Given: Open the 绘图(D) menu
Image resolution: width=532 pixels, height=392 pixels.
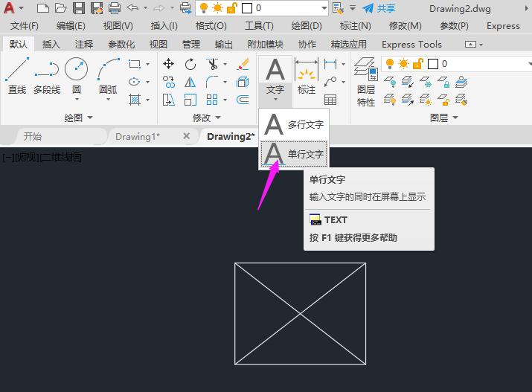Looking at the screenshot, I should (x=307, y=26).
